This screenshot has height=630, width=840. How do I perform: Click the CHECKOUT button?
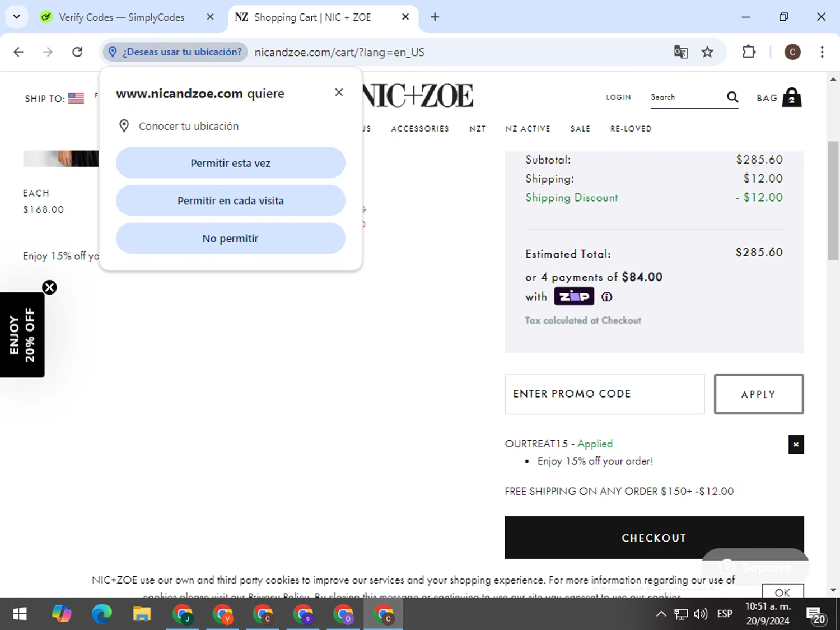[x=654, y=538]
